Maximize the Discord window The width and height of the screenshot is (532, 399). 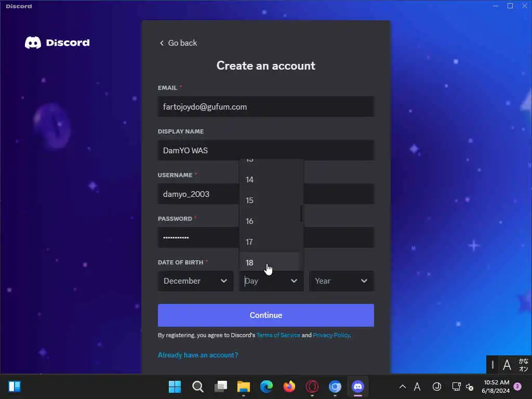pos(510,6)
